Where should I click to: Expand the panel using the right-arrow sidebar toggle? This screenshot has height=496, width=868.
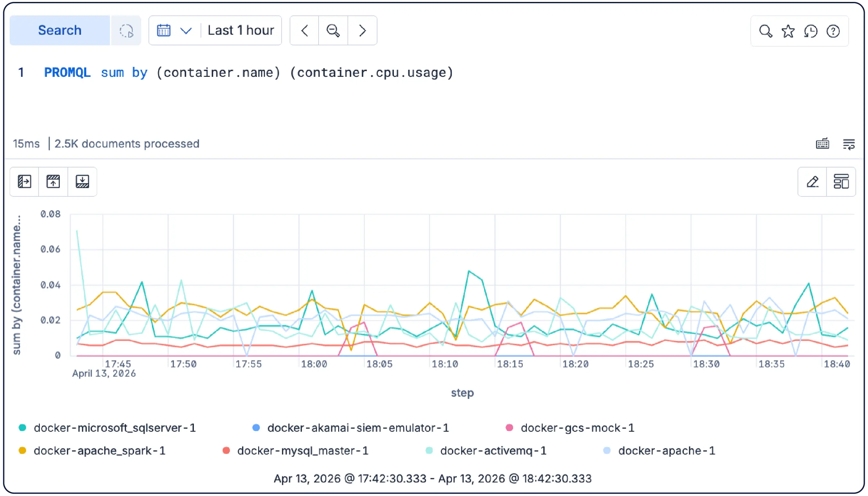(24, 182)
